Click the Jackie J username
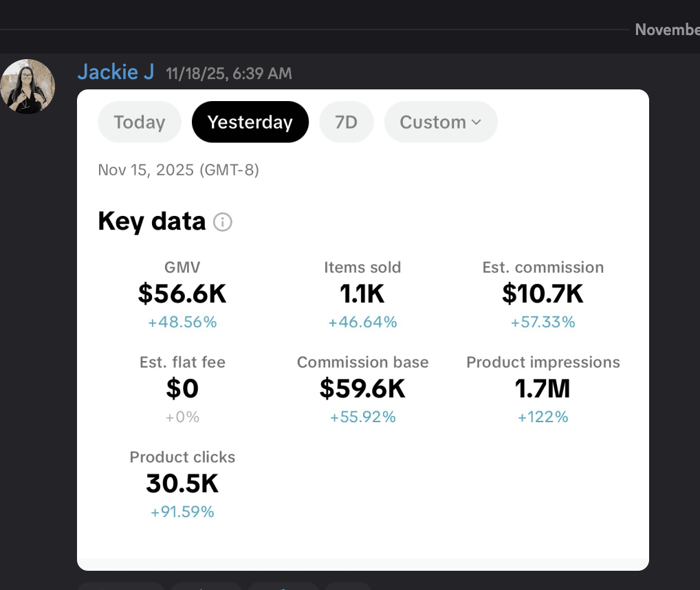 tap(116, 72)
